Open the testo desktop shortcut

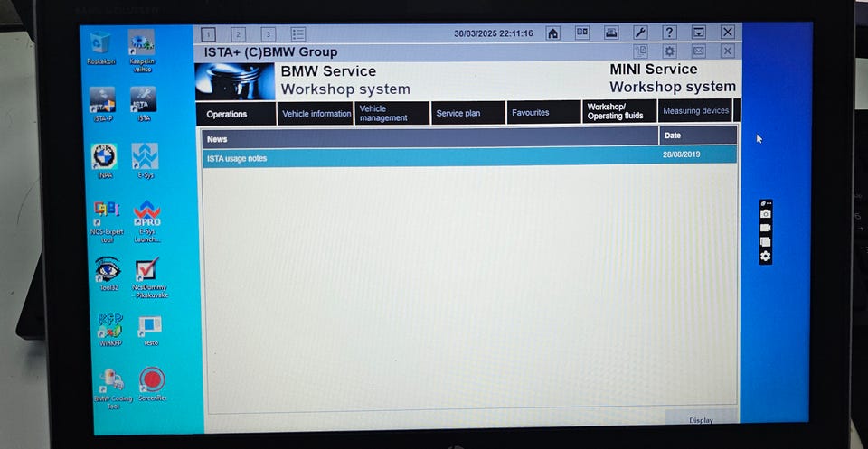click(x=151, y=331)
